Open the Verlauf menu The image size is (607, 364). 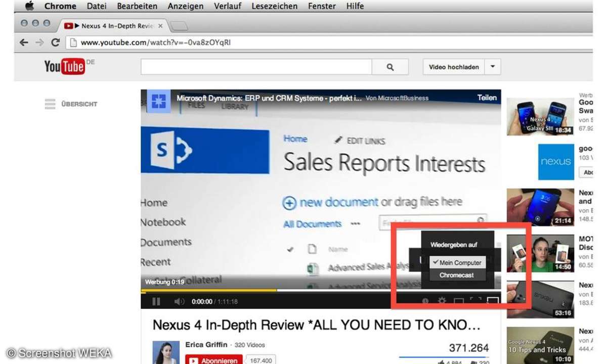click(227, 6)
